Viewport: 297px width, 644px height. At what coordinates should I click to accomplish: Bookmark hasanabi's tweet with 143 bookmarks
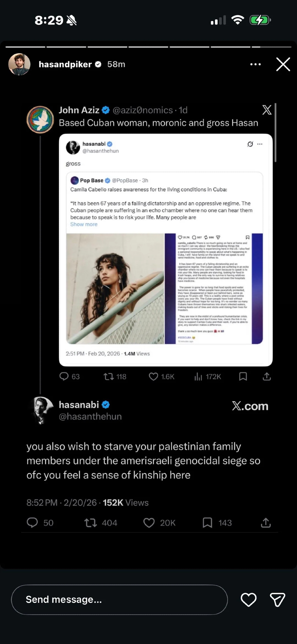[x=208, y=523]
